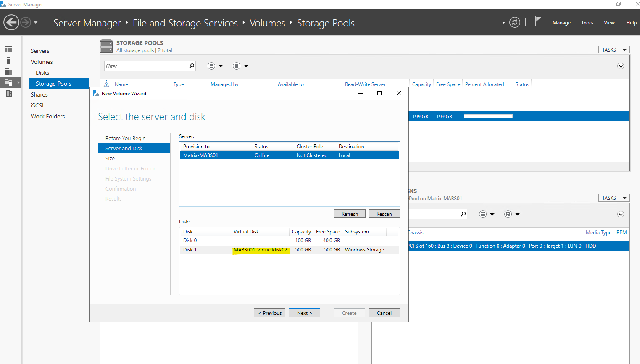Close the New Volume Wizard window
Image resolution: width=640 pixels, height=364 pixels.
pyautogui.click(x=399, y=93)
